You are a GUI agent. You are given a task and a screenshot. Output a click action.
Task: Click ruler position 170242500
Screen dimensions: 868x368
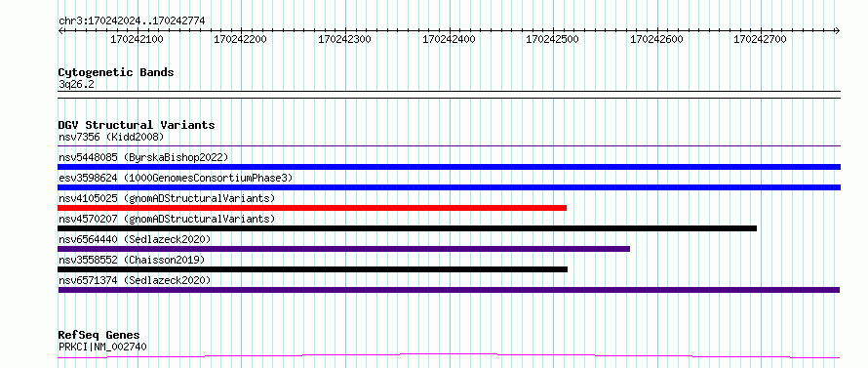pos(552,39)
